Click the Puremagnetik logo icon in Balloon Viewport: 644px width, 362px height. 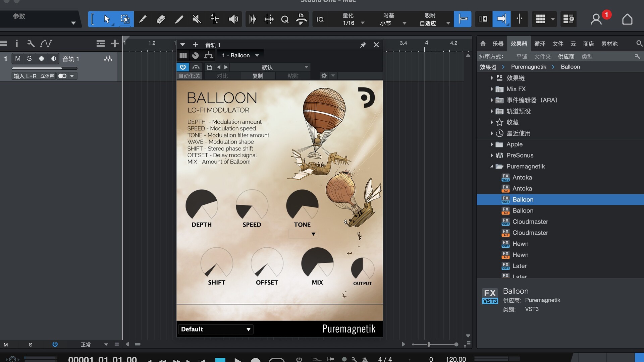366,98
